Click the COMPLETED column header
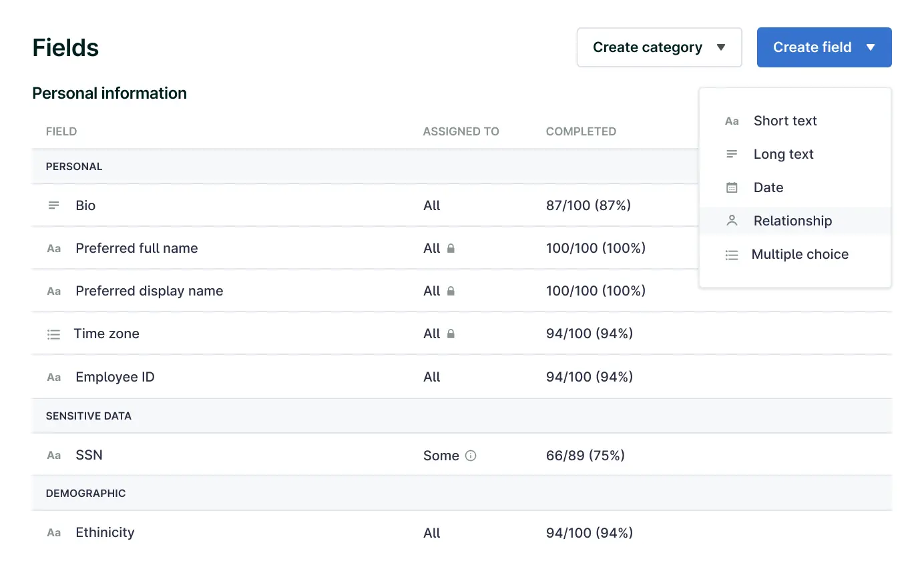The width and height of the screenshot is (924, 571). pyautogui.click(x=581, y=131)
